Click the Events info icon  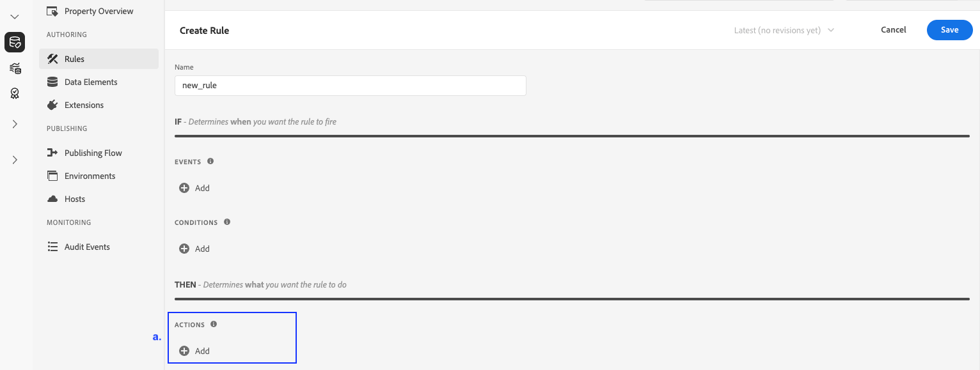coord(210,162)
